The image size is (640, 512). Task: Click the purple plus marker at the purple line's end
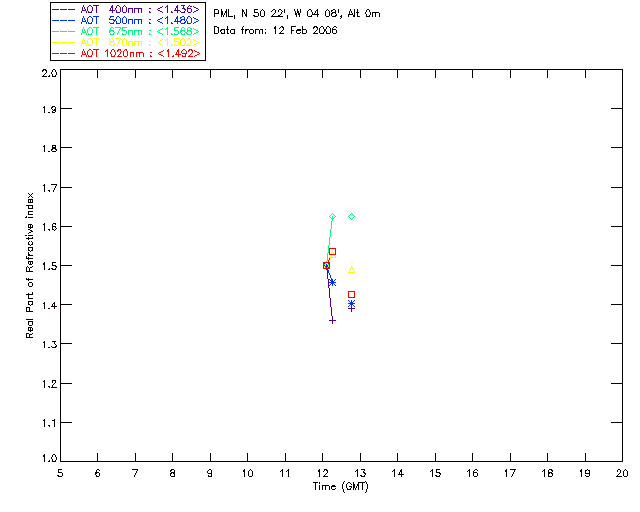332,321
